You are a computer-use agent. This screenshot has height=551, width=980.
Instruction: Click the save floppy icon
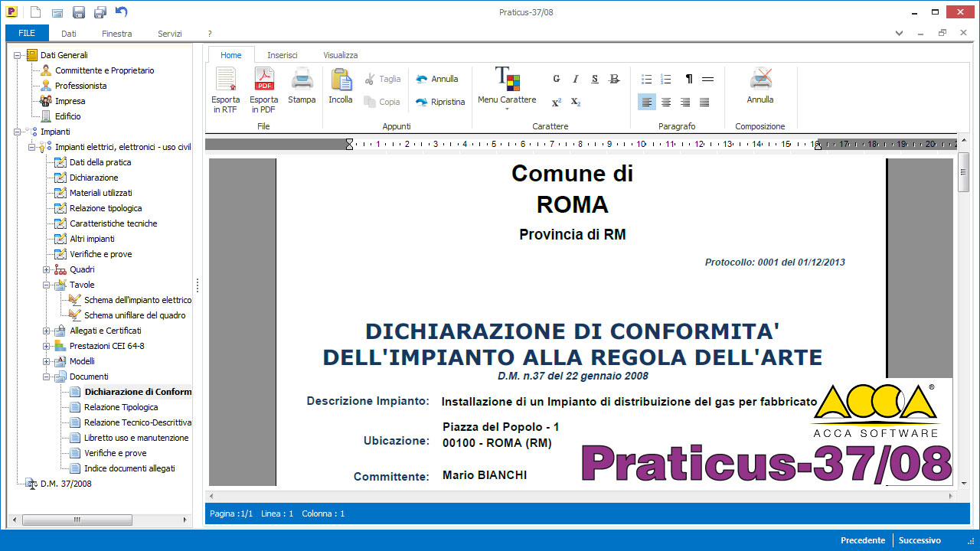78,11
